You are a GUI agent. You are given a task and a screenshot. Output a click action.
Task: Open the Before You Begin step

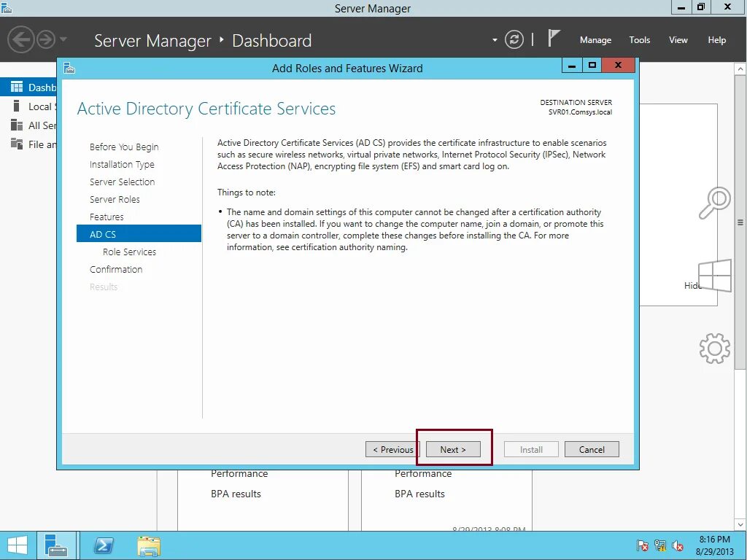124,147
